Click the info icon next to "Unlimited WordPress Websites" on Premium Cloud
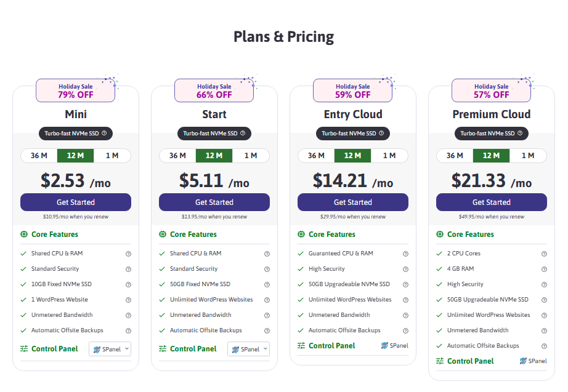568x392 pixels. (x=545, y=314)
